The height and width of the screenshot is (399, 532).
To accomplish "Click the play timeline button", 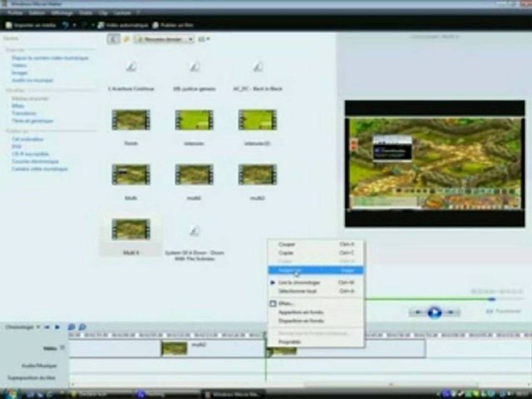I will (x=57, y=327).
